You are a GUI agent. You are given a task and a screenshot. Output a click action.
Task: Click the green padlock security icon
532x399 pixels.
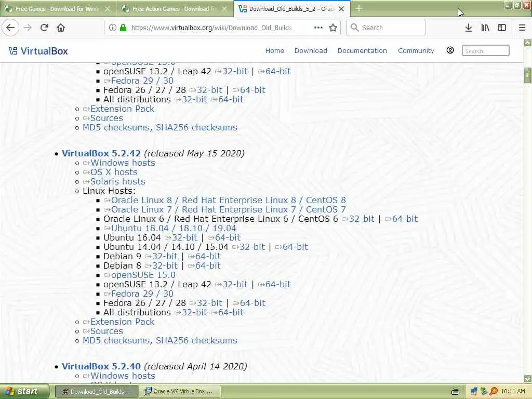(123, 28)
